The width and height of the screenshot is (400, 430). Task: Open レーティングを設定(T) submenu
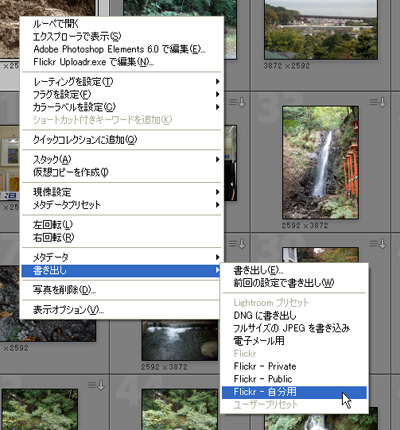pos(122,81)
